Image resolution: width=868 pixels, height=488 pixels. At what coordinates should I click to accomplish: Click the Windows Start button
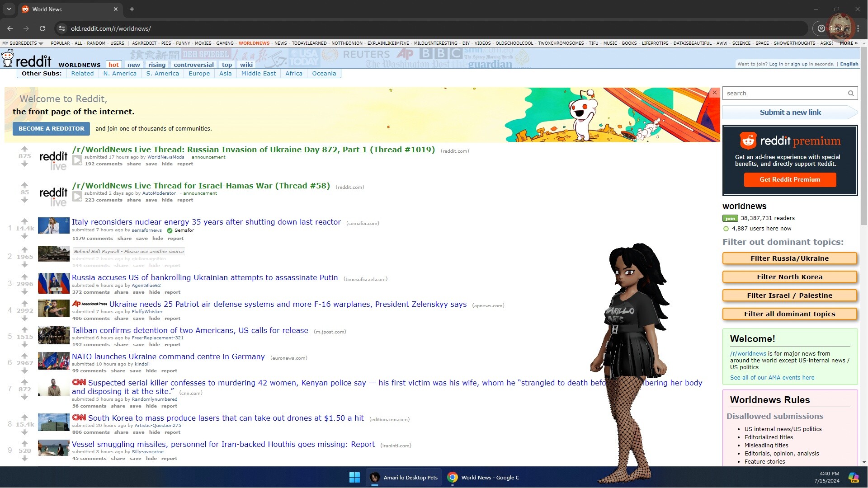pos(354,477)
